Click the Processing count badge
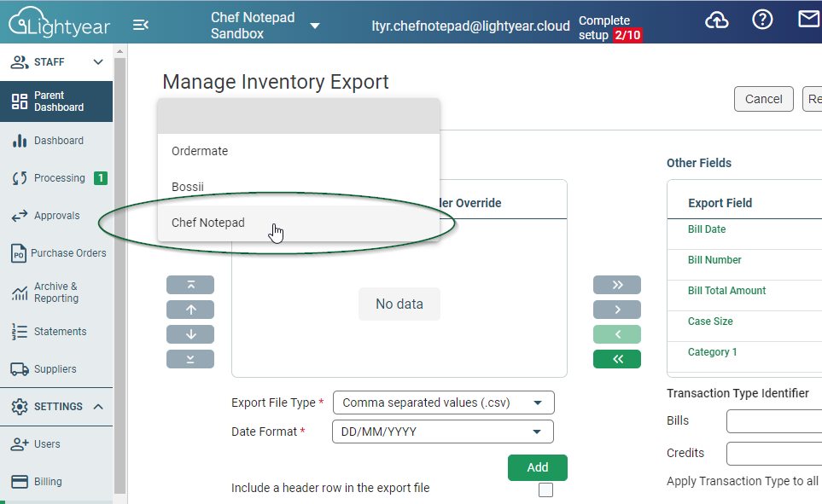The height and width of the screenshot is (504, 822). 101,178
